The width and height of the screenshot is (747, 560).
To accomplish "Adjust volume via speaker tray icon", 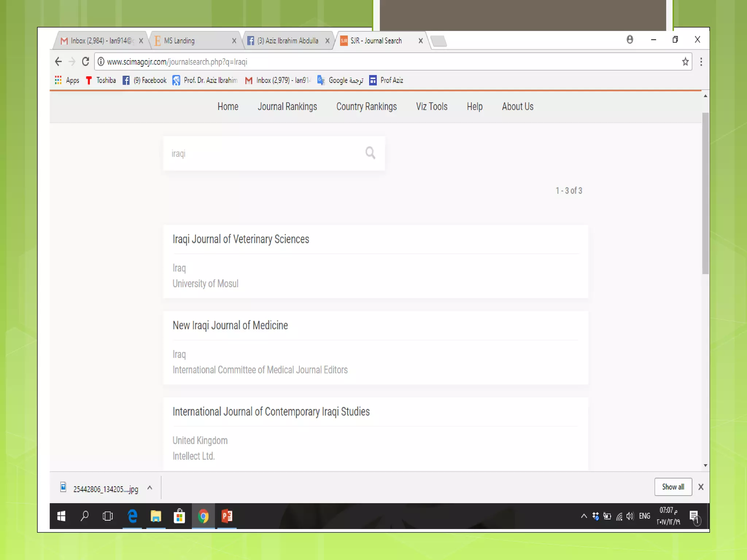I will (630, 516).
